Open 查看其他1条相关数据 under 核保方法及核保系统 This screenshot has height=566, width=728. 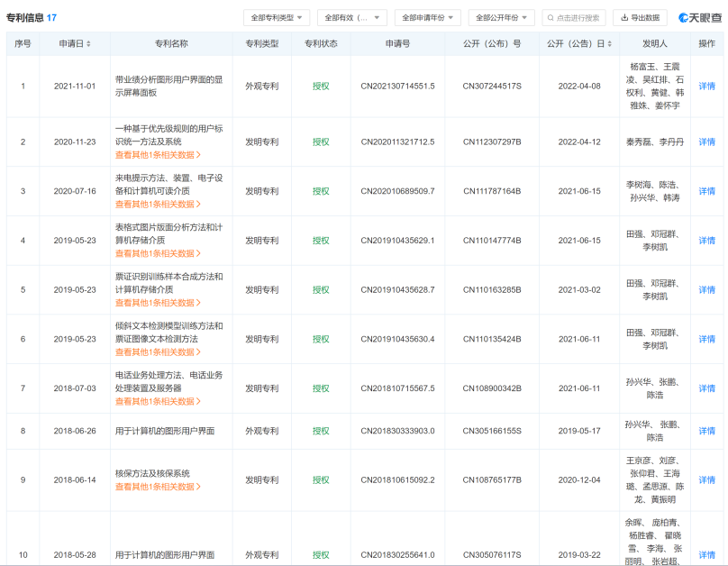click(x=158, y=487)
